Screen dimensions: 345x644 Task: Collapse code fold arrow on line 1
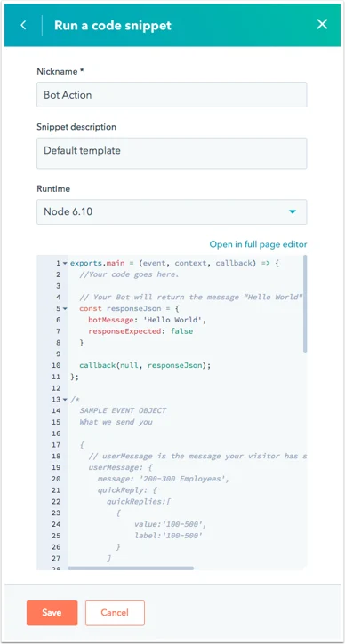[65, 263]
